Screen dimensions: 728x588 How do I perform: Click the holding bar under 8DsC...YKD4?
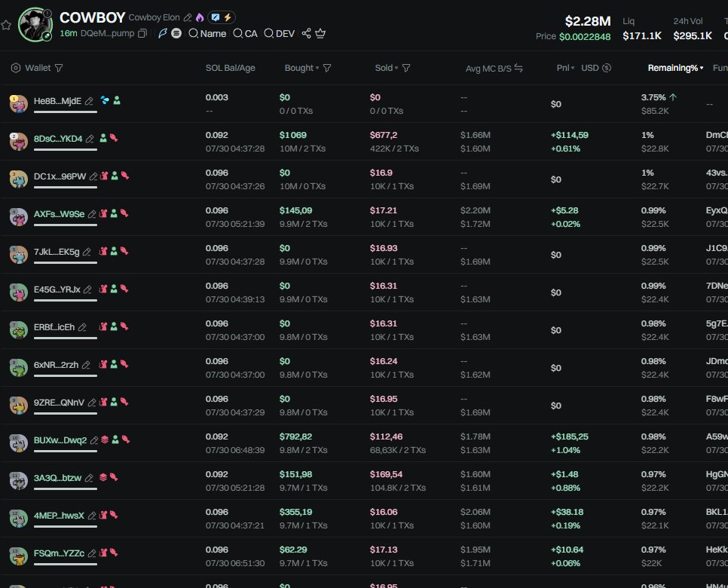tap(66, 149)
